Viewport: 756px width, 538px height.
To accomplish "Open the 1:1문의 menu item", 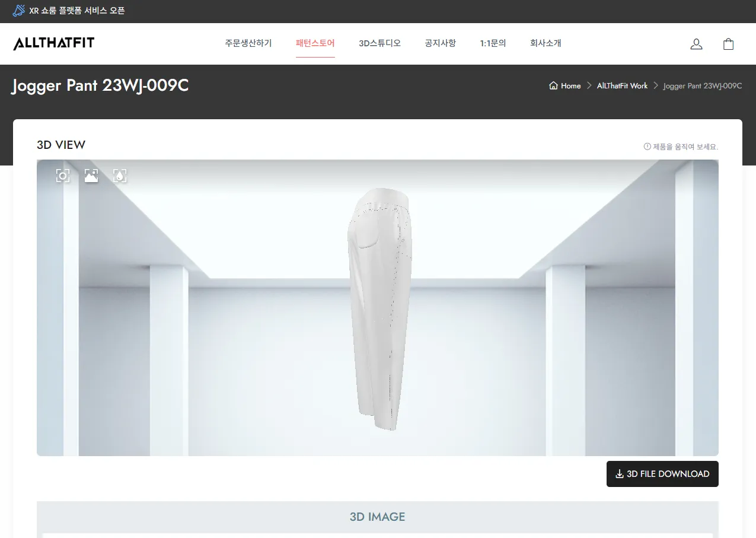I will coord(493,43).
